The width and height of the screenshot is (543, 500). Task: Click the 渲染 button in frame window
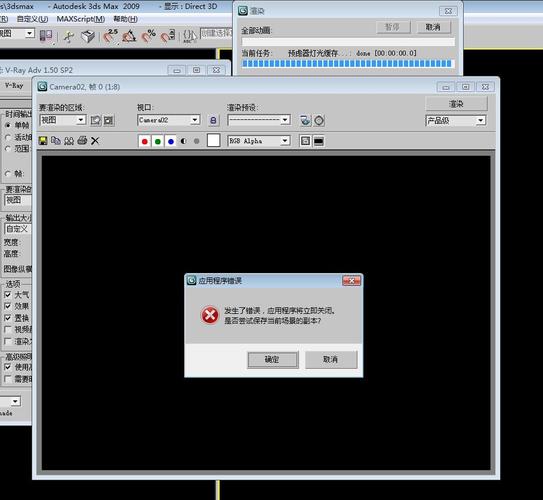(456, 104)
